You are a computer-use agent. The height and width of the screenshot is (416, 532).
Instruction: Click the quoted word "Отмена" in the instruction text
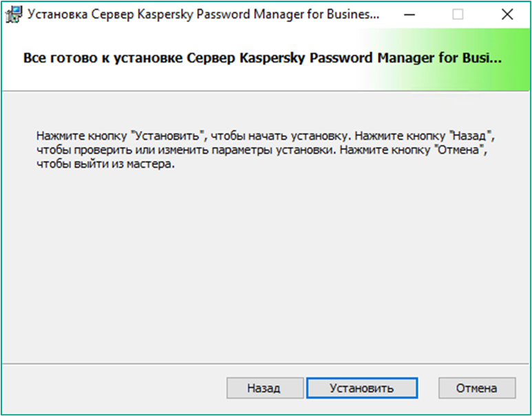pyautogui.click(x=459, y=150)
